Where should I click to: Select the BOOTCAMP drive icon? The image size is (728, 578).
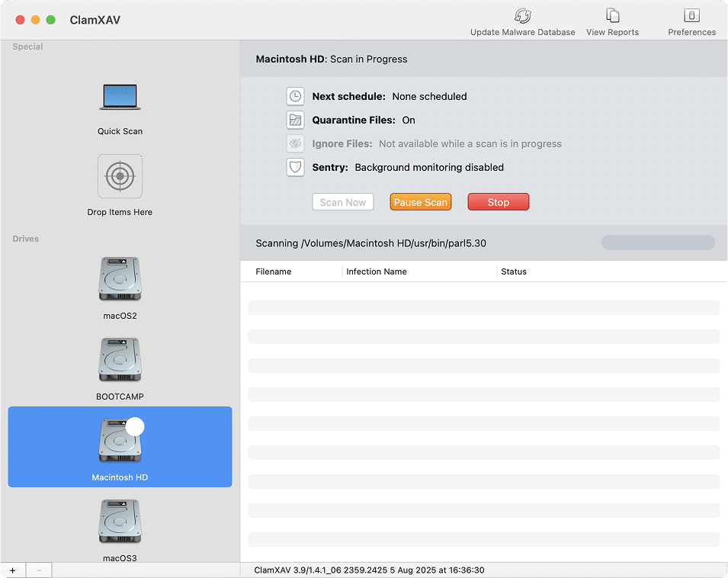click(x=120, y=360)
